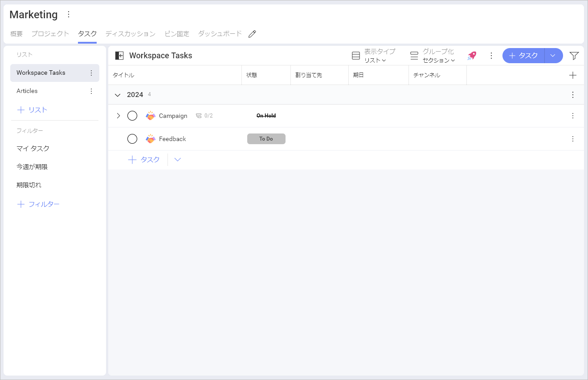The image size is (588, 380).
Task: Click the display type list view icon
Action: pos(356,56)
